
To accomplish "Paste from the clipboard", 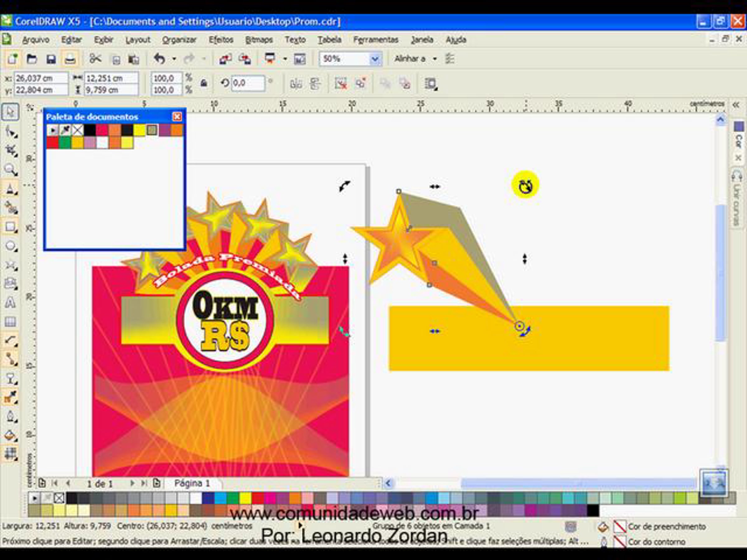I will 134,60.
